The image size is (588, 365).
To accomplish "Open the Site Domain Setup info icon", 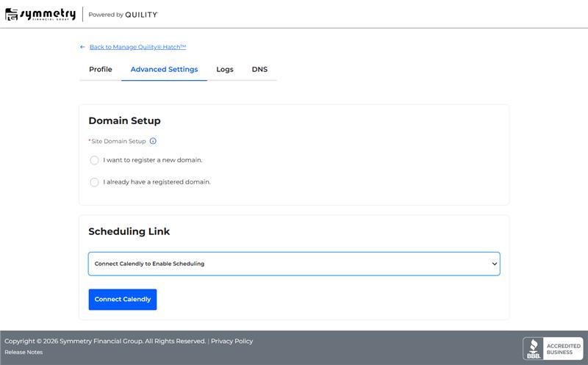I will [x=153, y=141].
